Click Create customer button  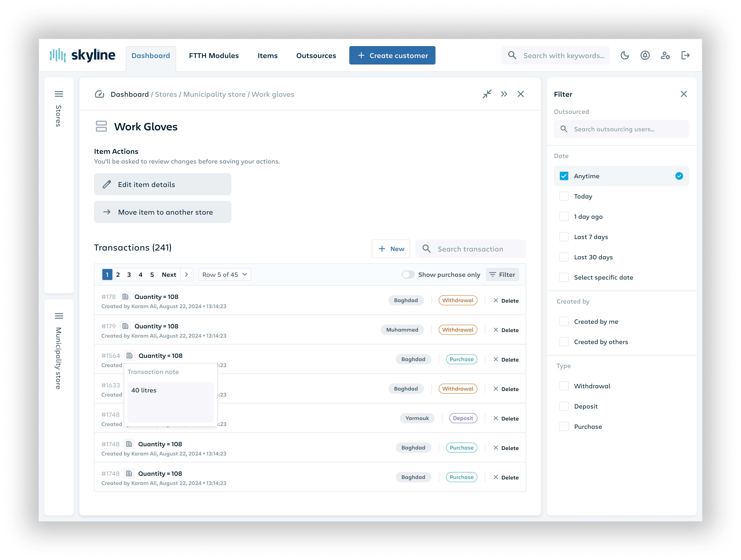[392, 56]
